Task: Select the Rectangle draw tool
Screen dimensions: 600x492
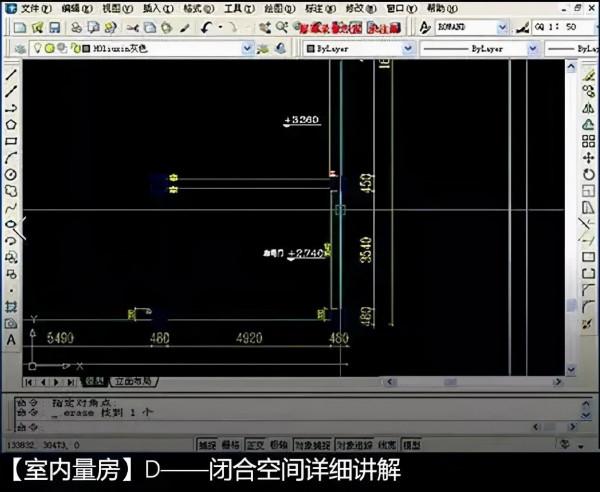Action: [x=11, y=141]
